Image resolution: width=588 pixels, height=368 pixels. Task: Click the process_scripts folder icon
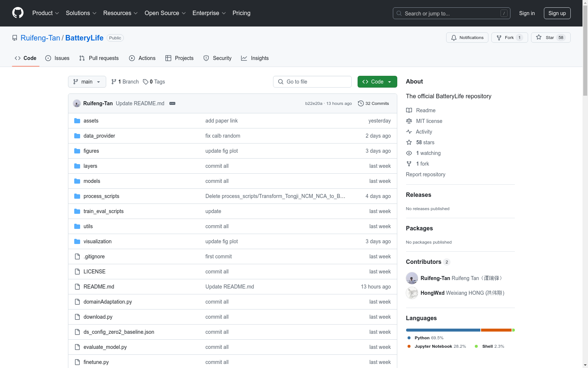point(77,196)
